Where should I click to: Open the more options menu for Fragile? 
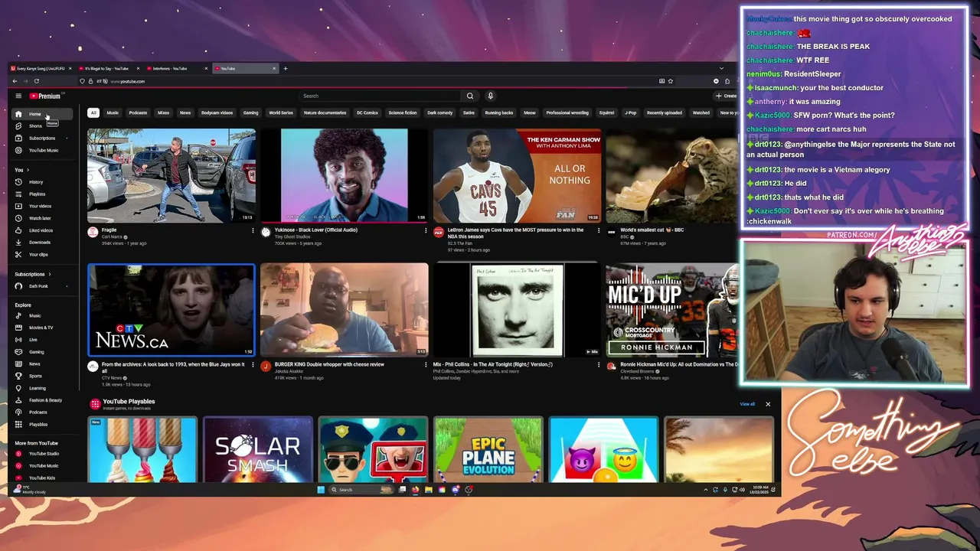(x=253, y=230)
